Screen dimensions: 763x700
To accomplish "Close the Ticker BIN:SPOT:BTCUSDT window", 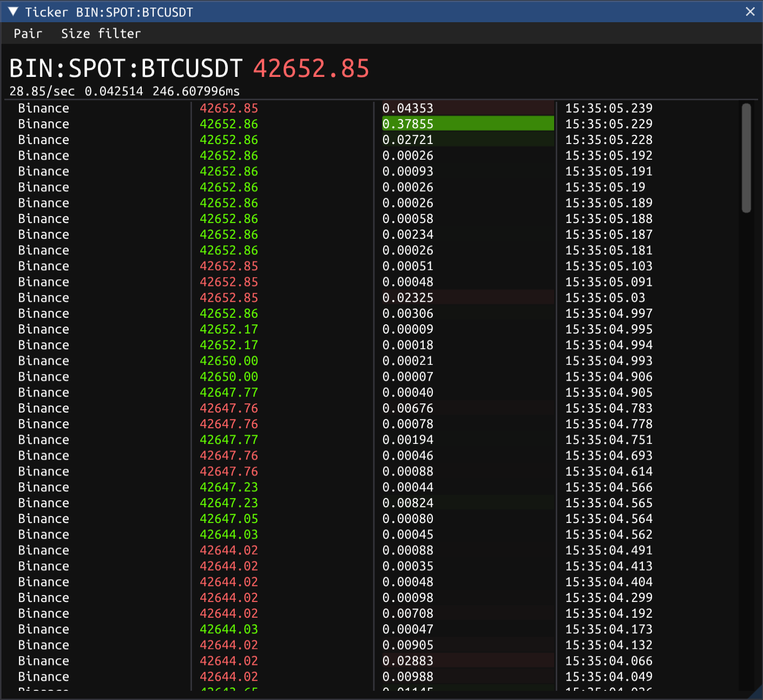I will 750,11.
